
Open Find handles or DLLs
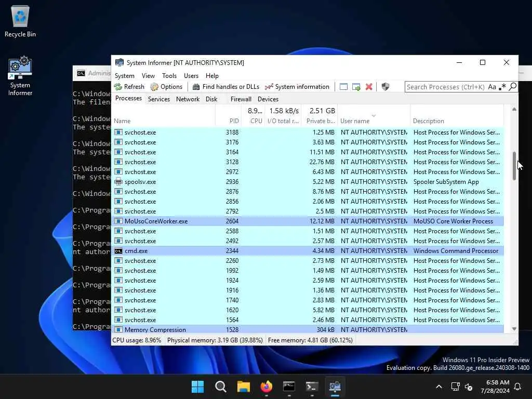pyautogui.click(x=226, y=87)
